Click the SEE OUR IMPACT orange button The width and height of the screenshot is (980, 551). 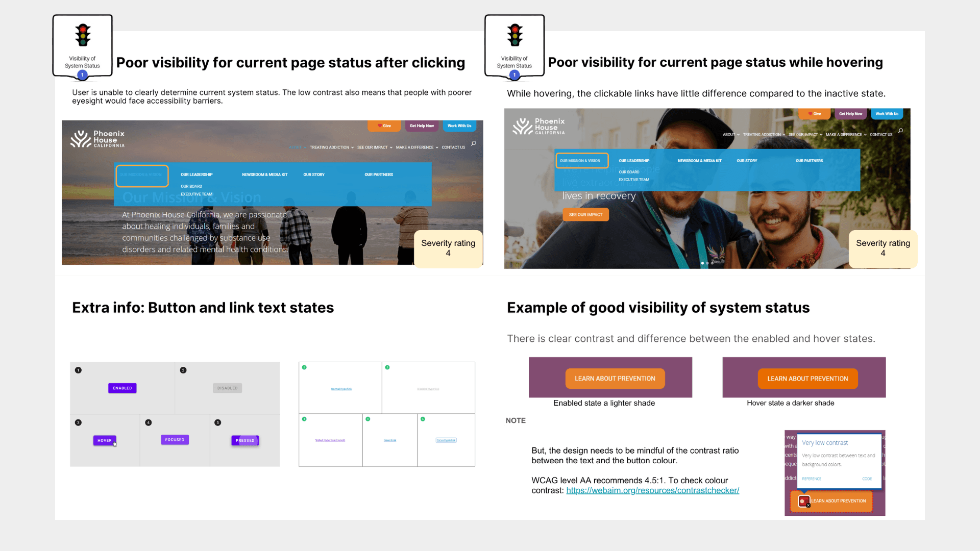(585, 215)
